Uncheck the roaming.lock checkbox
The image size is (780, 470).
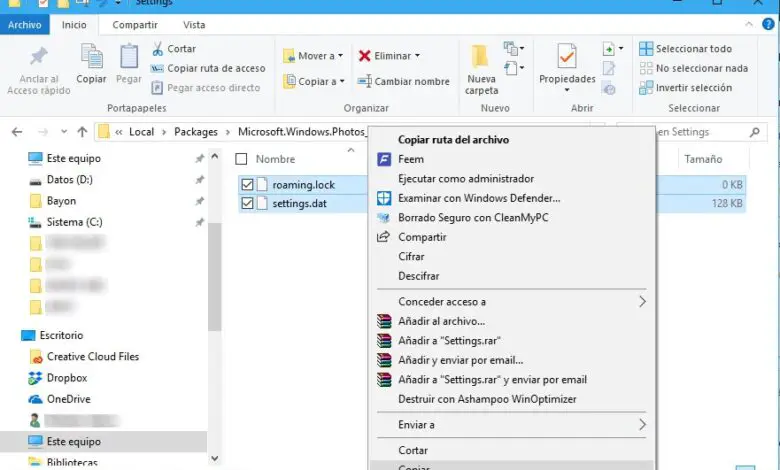[x=247, y=185]
